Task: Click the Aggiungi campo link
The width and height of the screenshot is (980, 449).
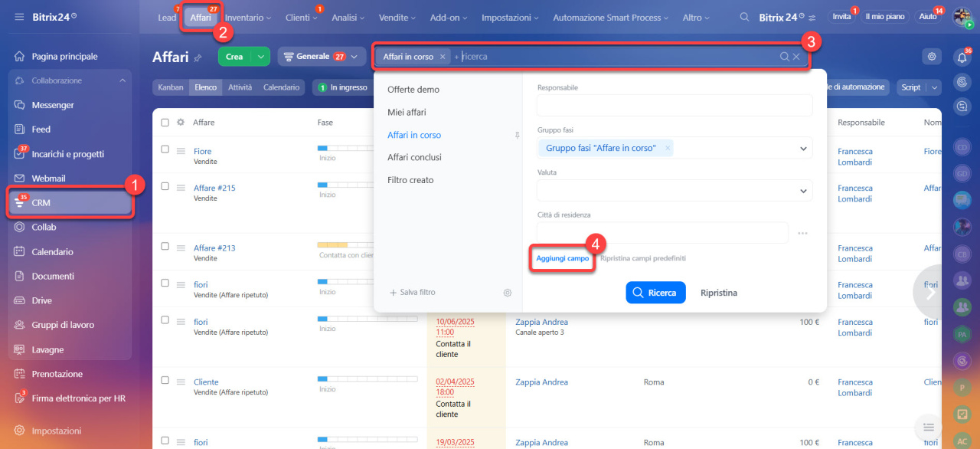Action: [x=563, y=259]
